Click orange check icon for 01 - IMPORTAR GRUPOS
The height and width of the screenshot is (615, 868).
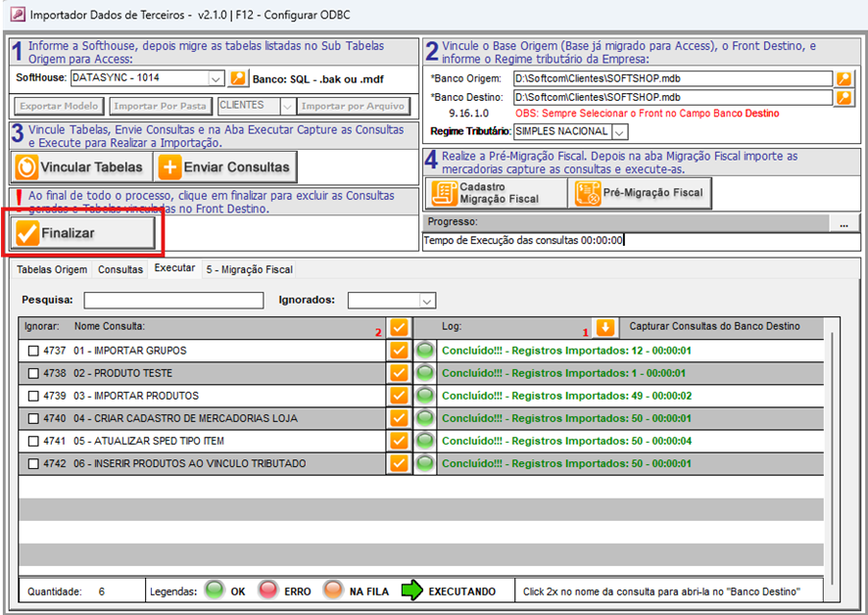coord(399,351)
